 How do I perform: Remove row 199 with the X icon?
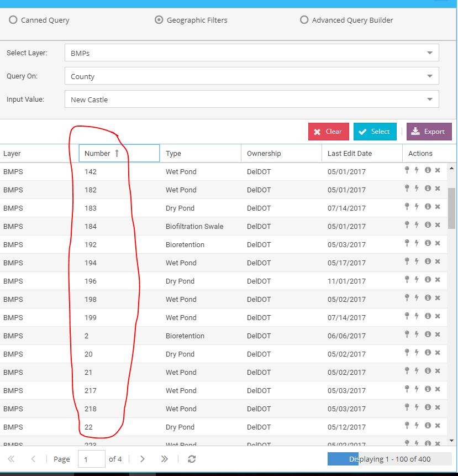click(x=438, y=316)
